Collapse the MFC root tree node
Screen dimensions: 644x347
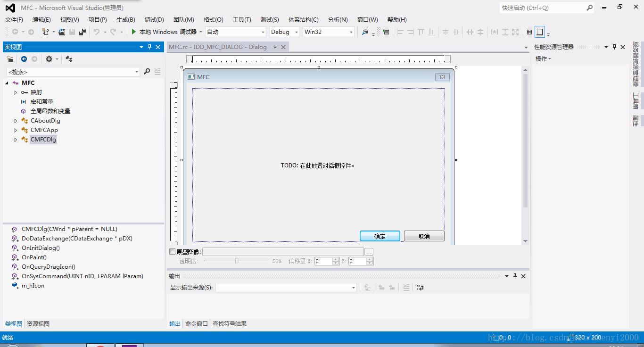[x=7, y=83]
